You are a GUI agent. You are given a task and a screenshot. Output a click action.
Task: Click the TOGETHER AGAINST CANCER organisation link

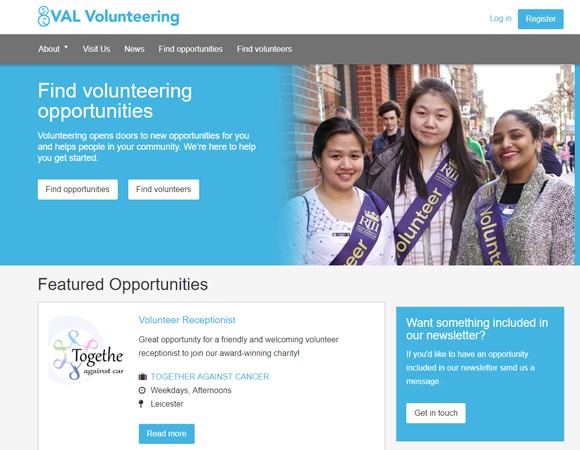(x=210, y=377)
